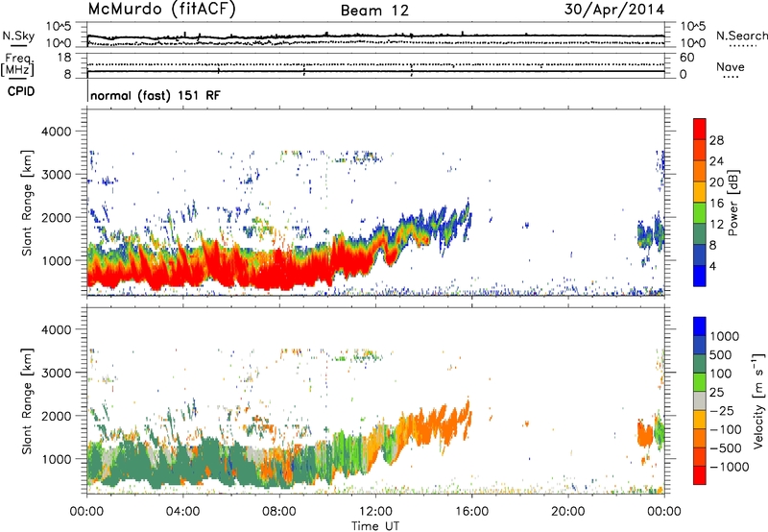Select the red top segment of the Power colorbar
This screenshot has height=532, width=768.
pos(700,129)
